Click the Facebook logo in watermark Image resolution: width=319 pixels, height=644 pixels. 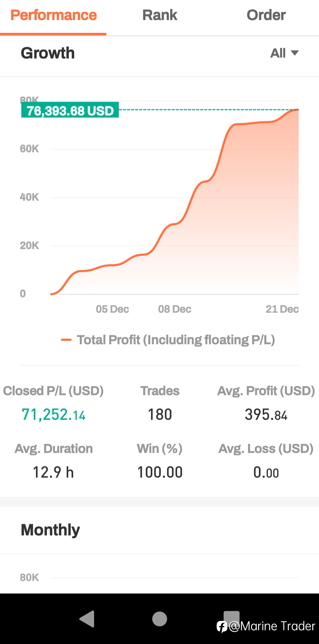point(222,627)
